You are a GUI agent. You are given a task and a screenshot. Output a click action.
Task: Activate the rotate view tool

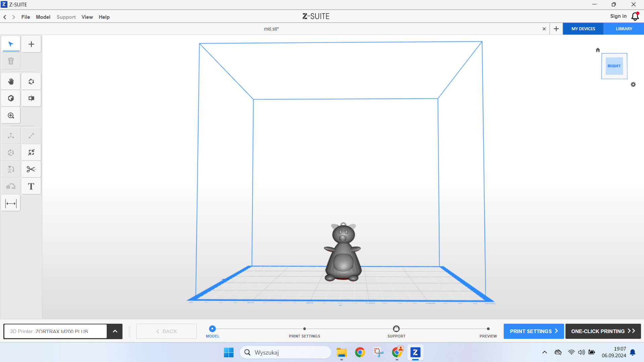31,82
